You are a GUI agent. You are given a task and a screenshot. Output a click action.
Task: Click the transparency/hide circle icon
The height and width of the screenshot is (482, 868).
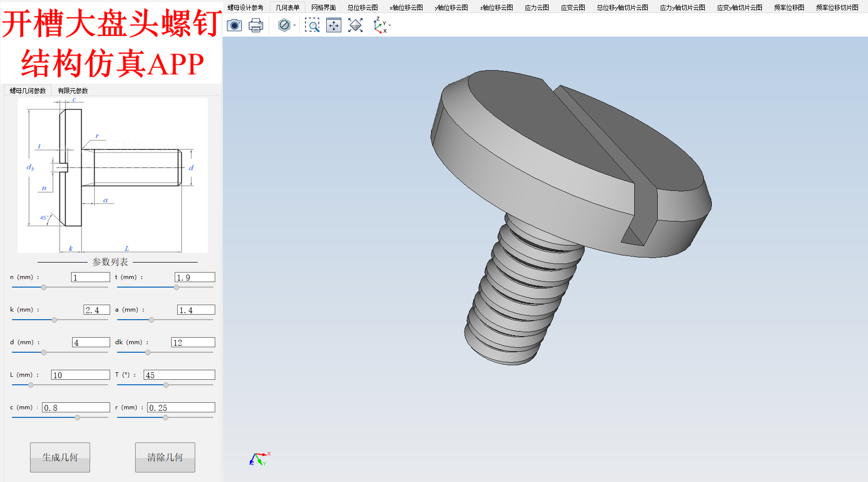point(284,25)
